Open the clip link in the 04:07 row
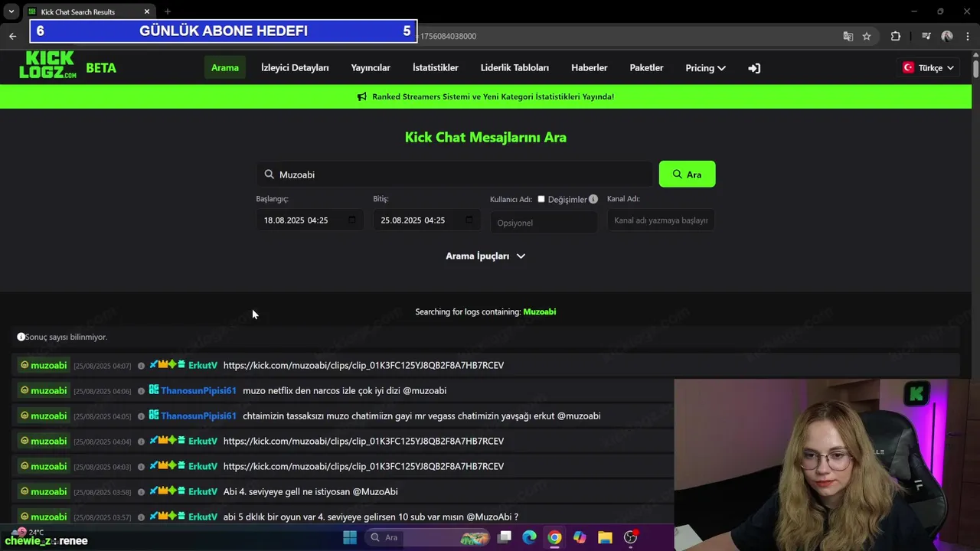The image size is (980, 551). [364, 366]
